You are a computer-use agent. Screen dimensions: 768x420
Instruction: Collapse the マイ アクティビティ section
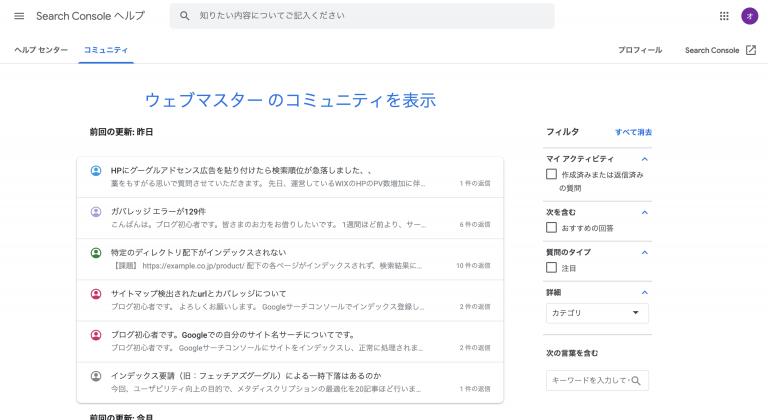[645, 159]
